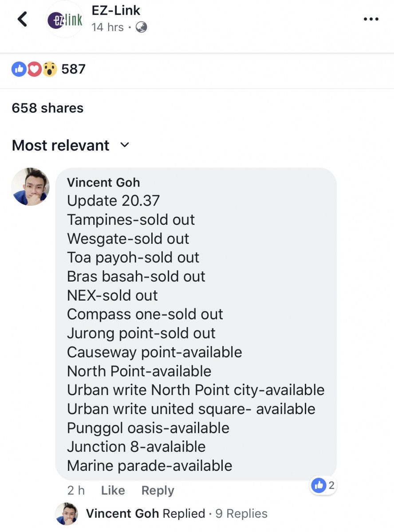
Task: Tap the 2 h comment timestamp
Action: coord(76,490)
